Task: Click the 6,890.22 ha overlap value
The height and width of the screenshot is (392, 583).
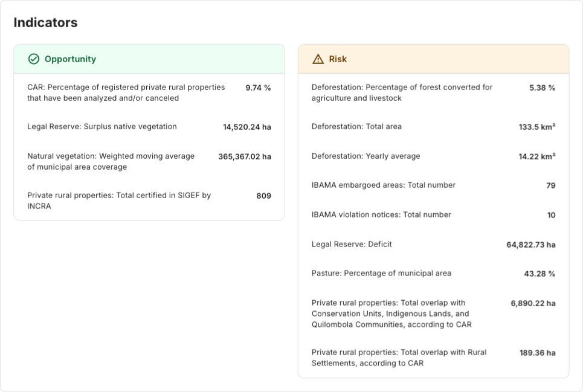Action: 533,303
